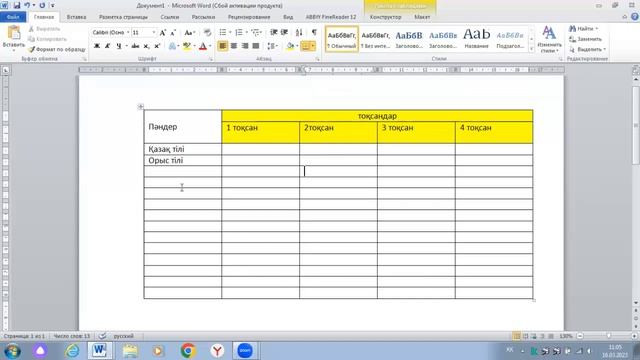
Task: Toggle italic (К) formatting
Action: 107,46
